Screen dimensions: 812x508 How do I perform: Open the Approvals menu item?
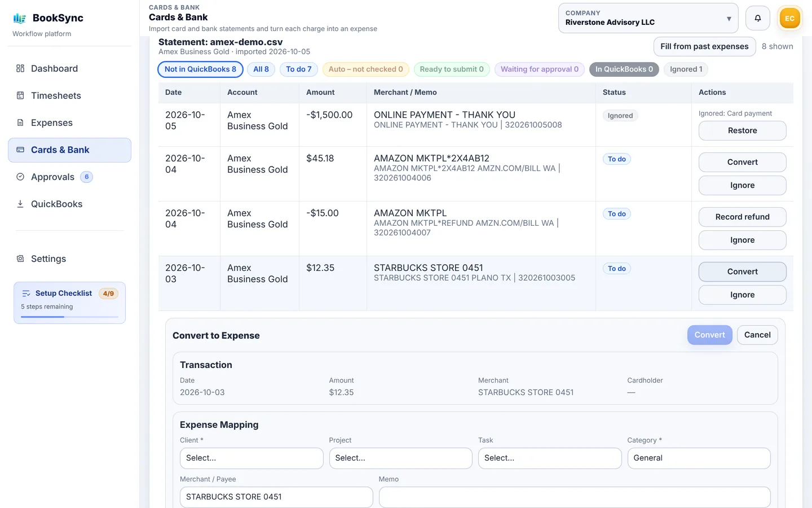point(69,177)
